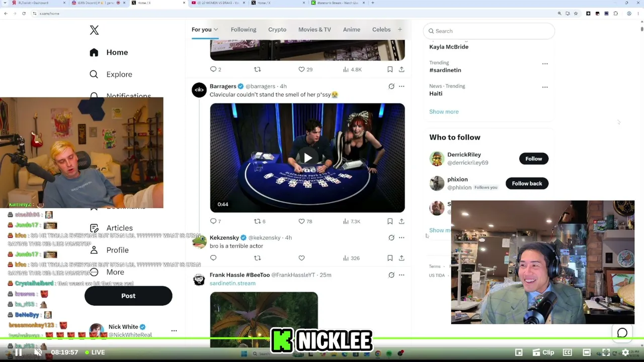Screen dimensions: 644x362
Task: Open Explore in the X sidebar
Action: click(x=111, y=74)
